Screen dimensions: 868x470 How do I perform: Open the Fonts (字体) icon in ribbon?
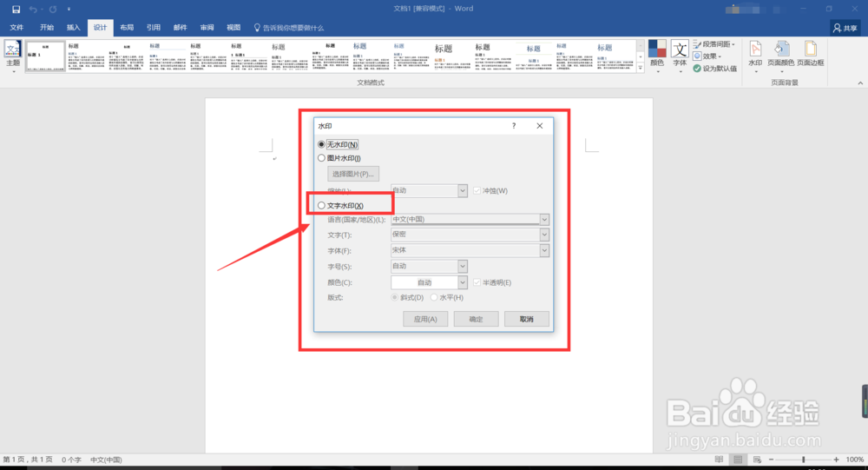[680, 54]
